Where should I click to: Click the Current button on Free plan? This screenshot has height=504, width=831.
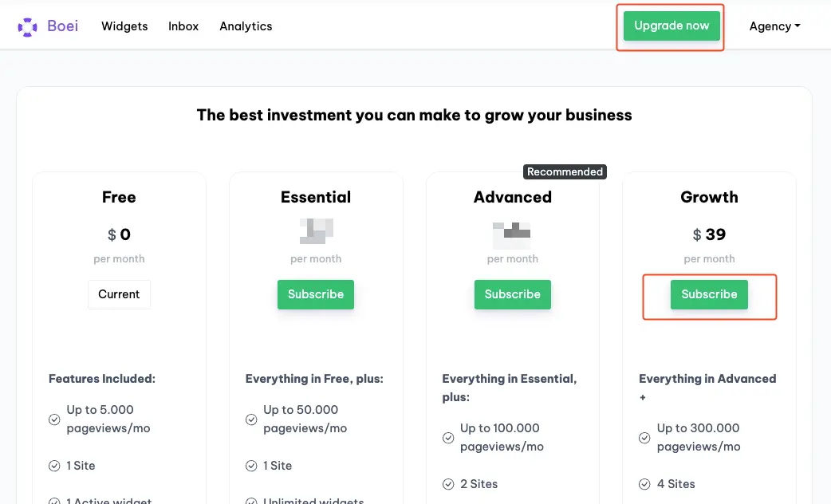[x=119, y=294]
